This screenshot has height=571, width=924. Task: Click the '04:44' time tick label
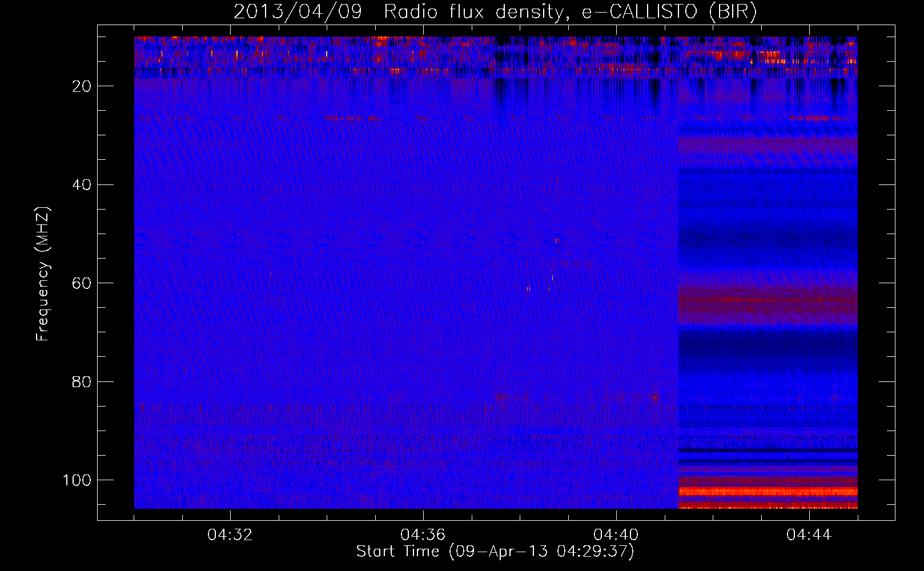(x=809, y=535)
